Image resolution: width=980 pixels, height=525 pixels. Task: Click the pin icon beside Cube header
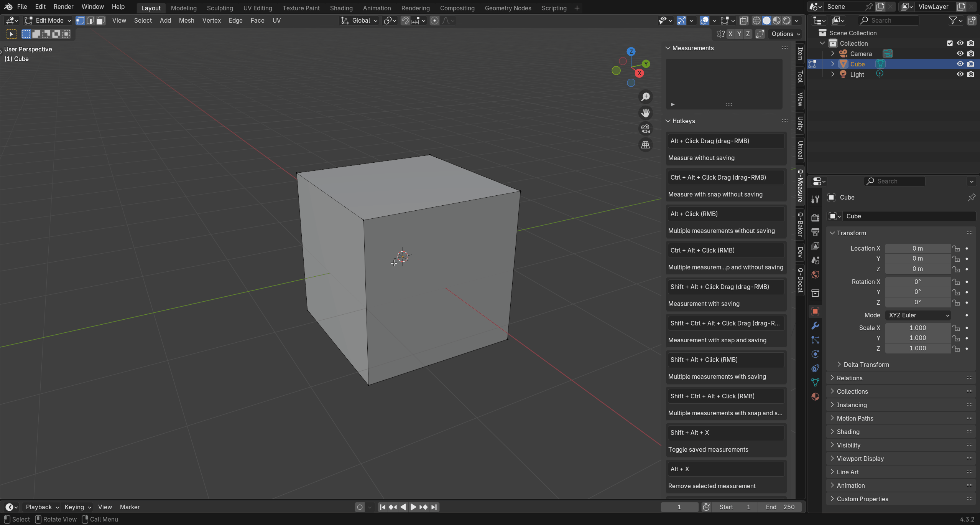pos(971,197)
